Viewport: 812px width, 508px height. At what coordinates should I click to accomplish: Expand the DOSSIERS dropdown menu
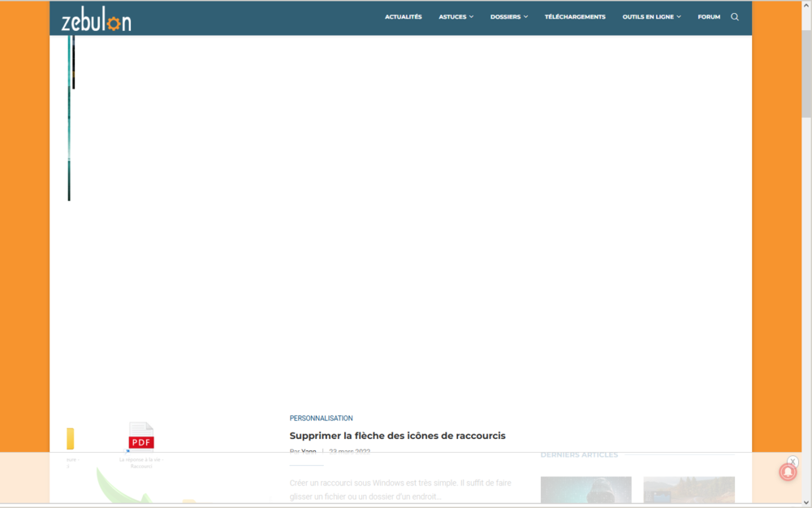pos(509,16)
